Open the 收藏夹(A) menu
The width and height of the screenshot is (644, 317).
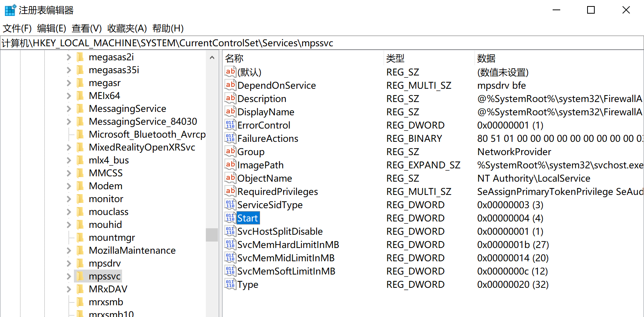(x=127, y=28)
